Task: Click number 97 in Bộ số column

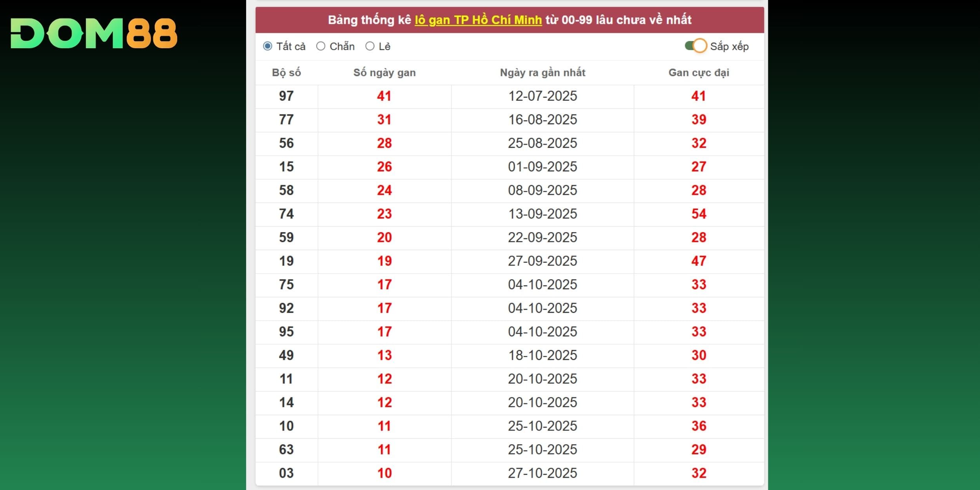Action: (x=286, y=96)
